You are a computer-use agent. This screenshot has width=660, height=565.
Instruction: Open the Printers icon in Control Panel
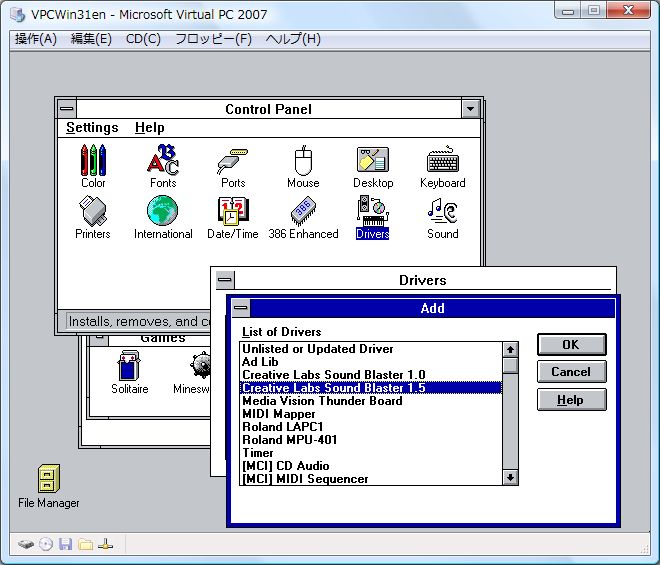click(93, 217)
